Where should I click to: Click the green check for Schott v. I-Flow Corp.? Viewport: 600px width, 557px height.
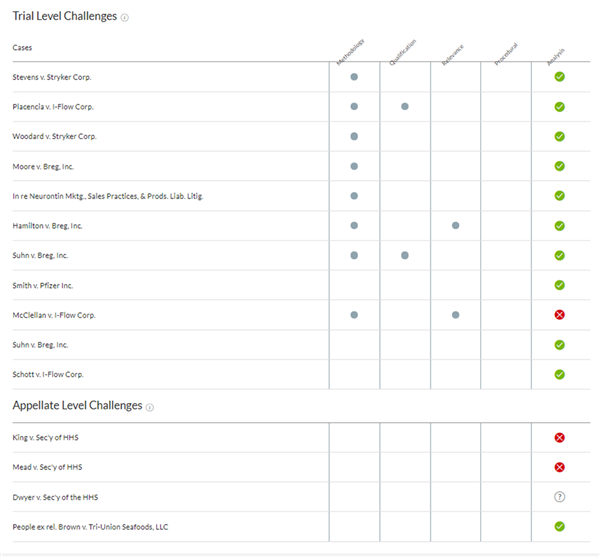click(x=559, y=375)
